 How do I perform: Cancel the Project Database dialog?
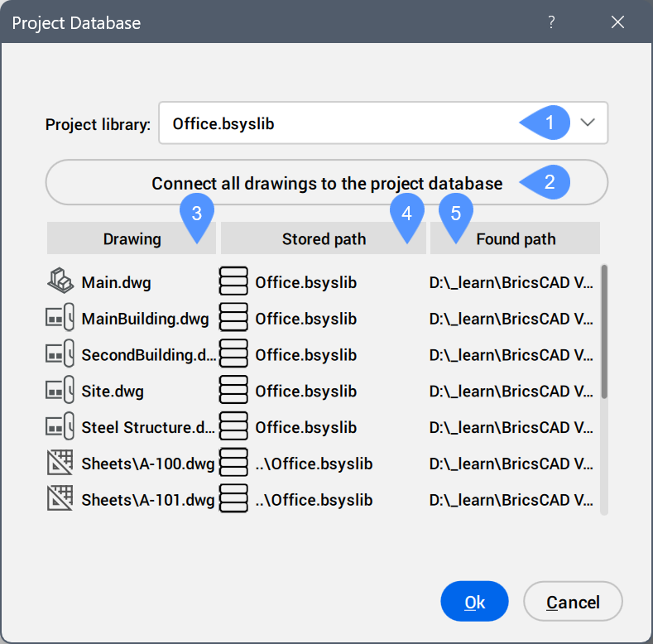pos(573,603)
